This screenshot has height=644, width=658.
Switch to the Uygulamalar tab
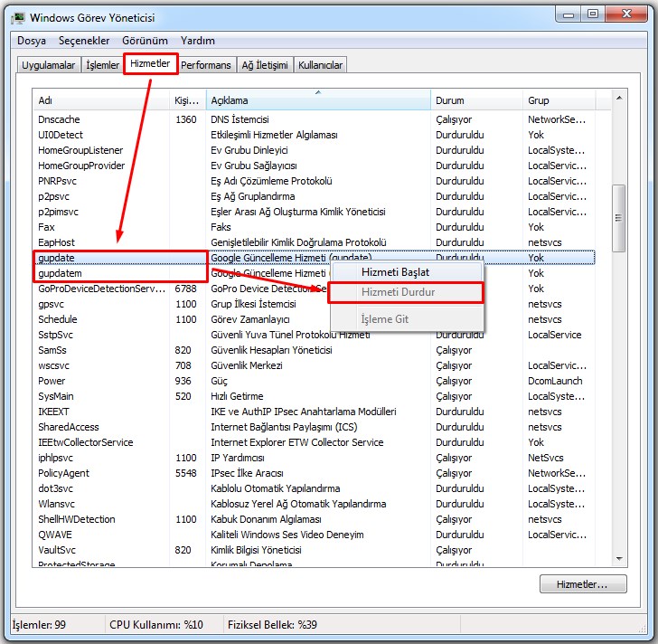click(48, 65)
